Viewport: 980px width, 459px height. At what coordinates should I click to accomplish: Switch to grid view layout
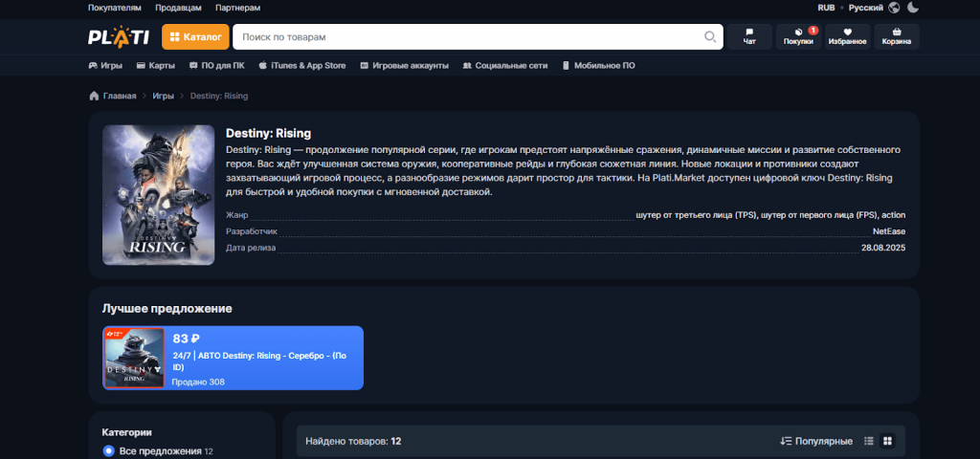pyautogui.click(x=887, y=441)
